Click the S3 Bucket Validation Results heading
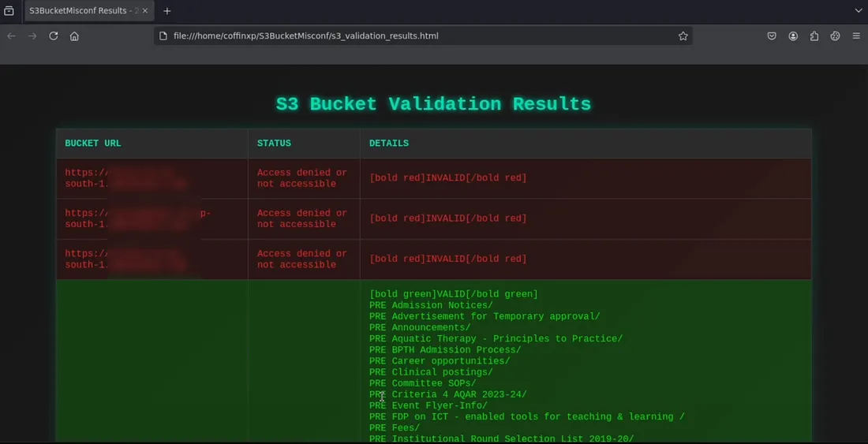868x444 pixels. tap(433, 104)
